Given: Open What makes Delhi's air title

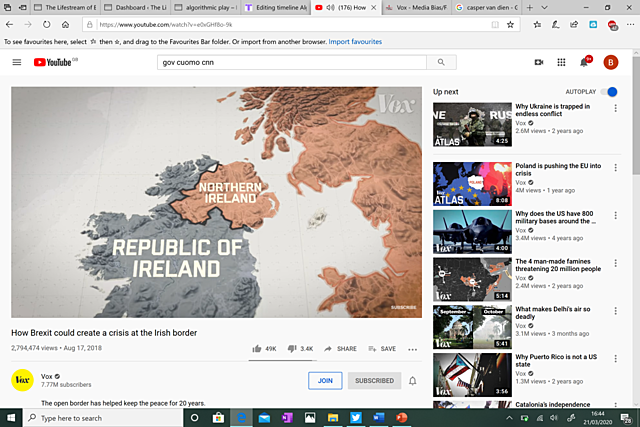Looking at the screenshot, I should [553, 313].
